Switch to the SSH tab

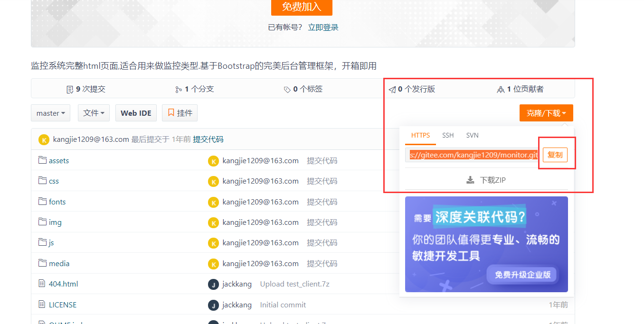pyautogui.click(x=448, y=135)
